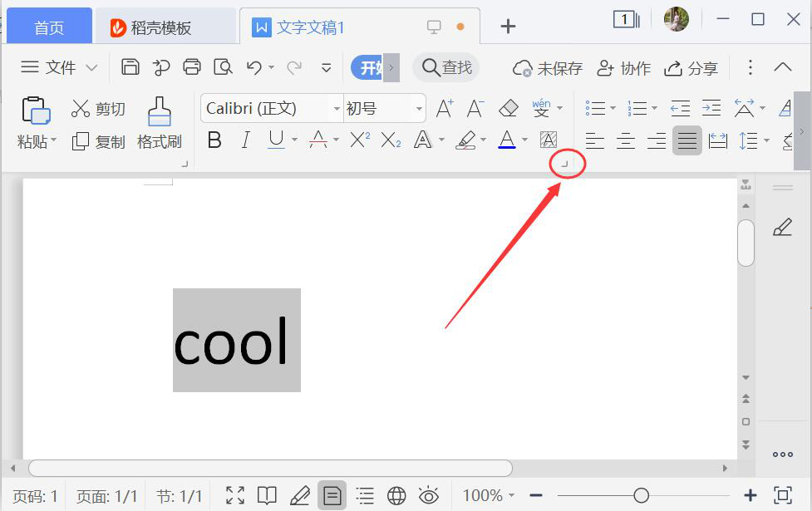Toggle bold formatting
The image size is (812, 511).
pos(214,140)
